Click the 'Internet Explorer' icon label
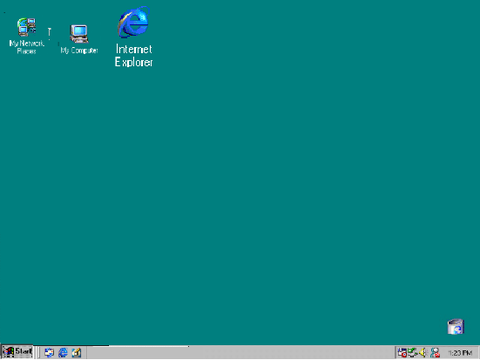This screenshot has width=480, height=360. (134, 55)
